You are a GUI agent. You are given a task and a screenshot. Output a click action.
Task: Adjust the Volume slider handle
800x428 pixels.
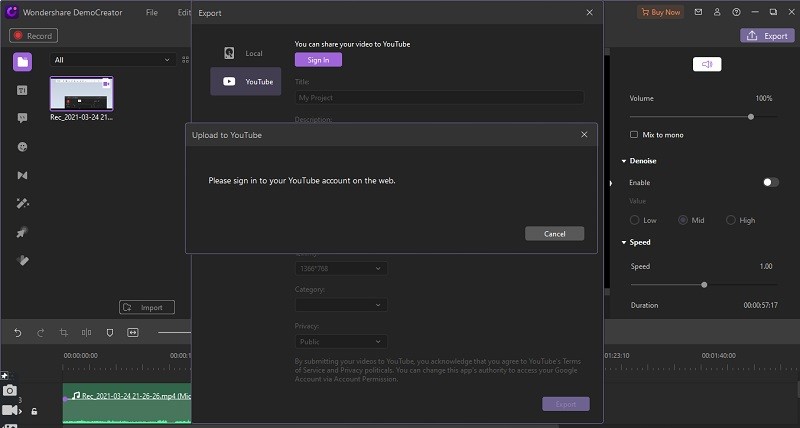751,117
